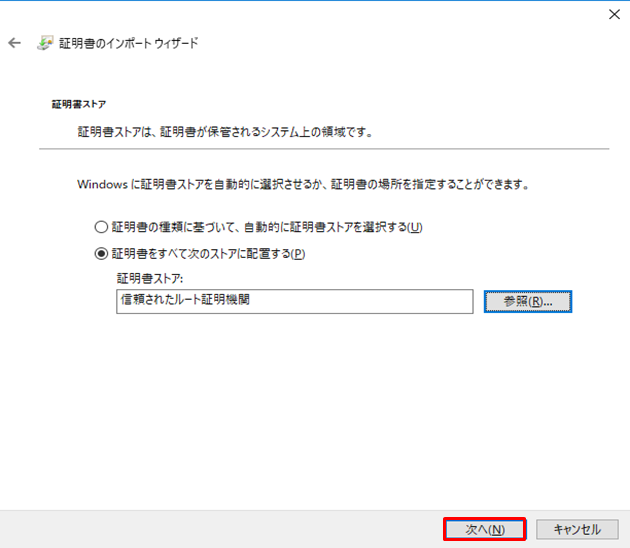The width and height of the screenshot is (630, 548).
Task: Close the certificate import wizard window
Action: click(612, 14)
